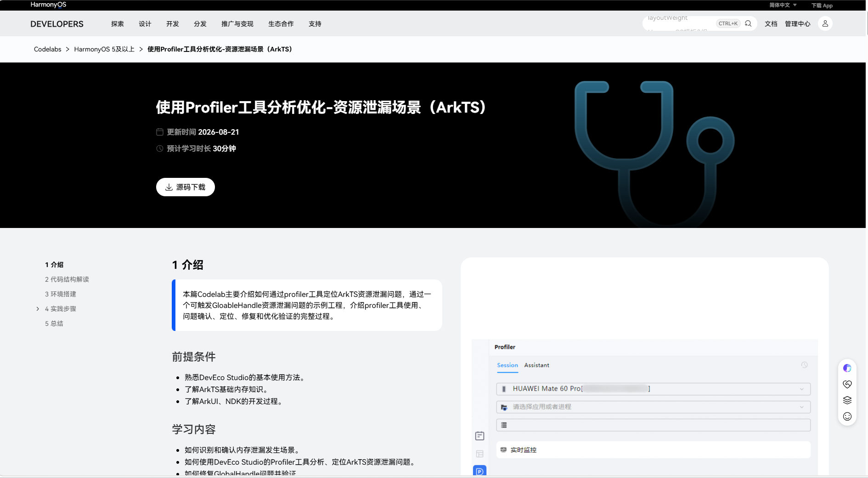The height and width of the screenshot is (478, 868).
Task: Click the history clock icon in Profiler
Action: click(x=805, y=365)
